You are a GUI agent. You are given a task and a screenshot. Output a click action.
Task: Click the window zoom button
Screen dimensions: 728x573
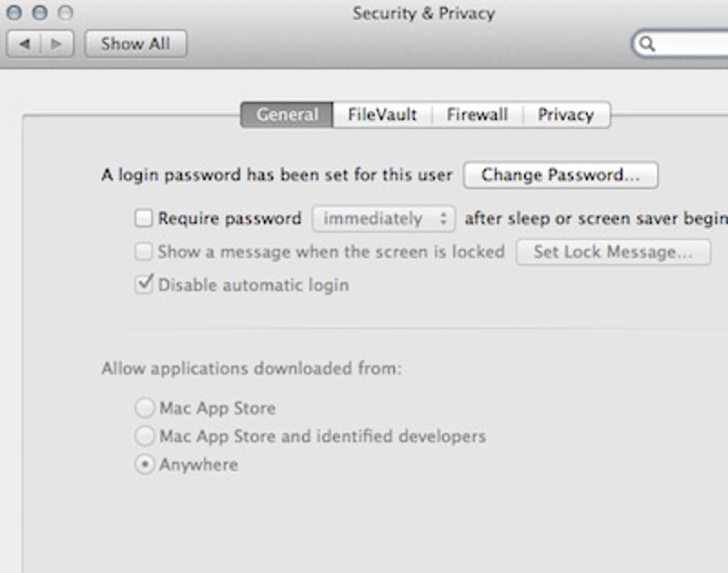coord(66,13)
